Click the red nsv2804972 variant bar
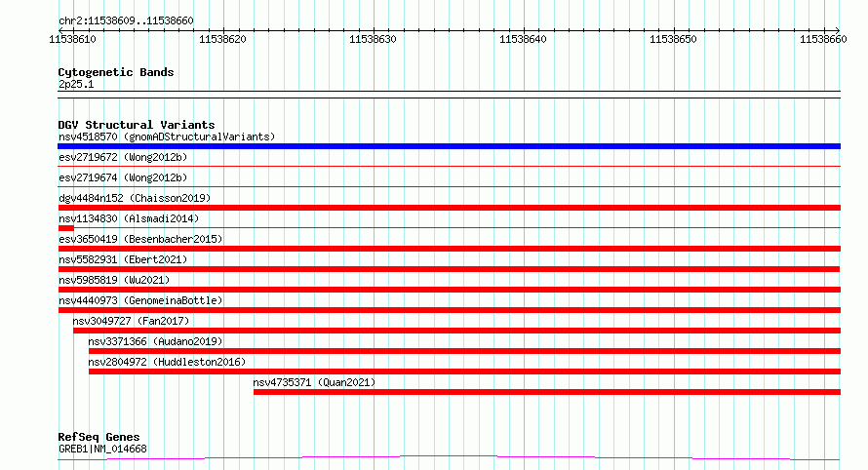 click(464, 372)
